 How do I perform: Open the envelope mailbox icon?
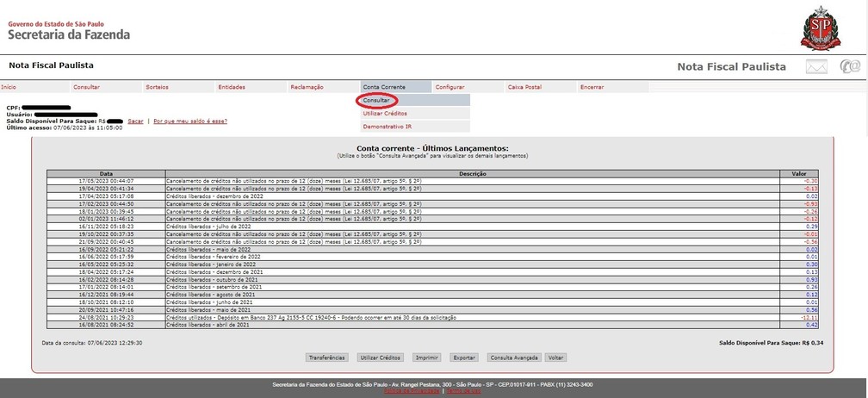point(816,66)
